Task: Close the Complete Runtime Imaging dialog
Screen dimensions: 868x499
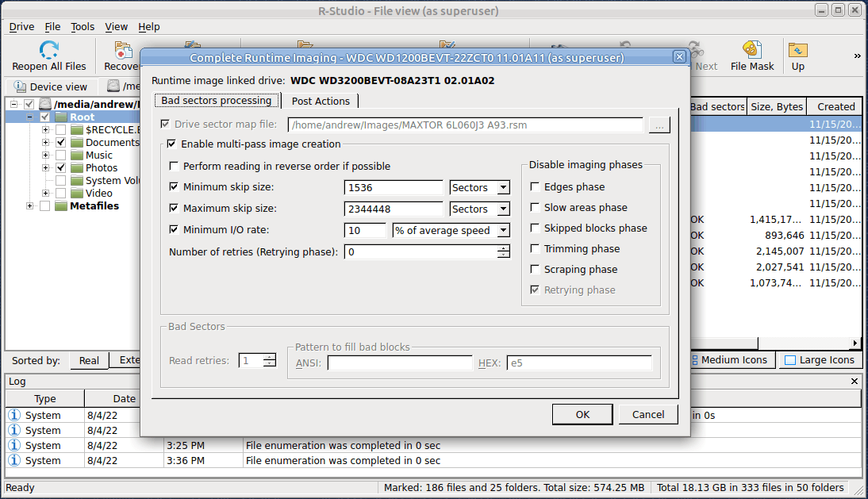Action: coord(679,57)
